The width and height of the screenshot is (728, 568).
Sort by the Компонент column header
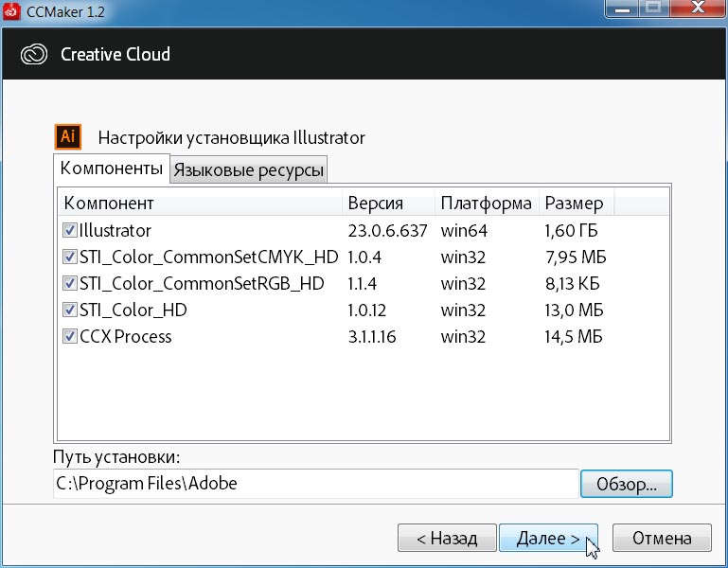click(201, 203)
